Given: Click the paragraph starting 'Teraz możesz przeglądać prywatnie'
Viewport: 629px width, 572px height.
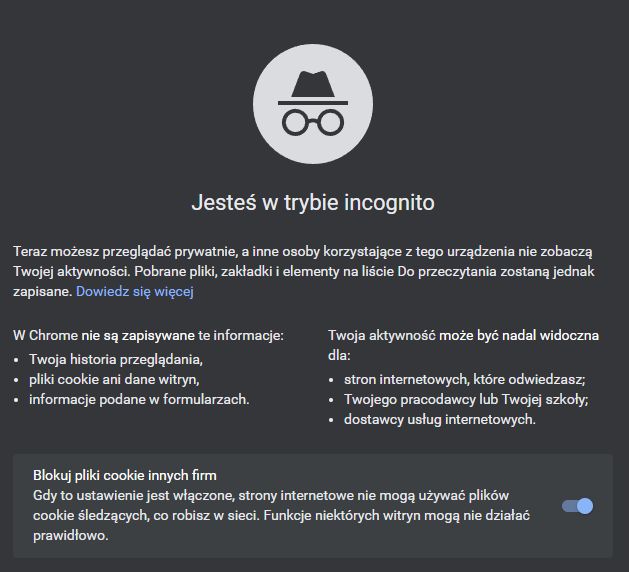Looking at the screenshot, I should pyautogui.click(x=304, y=272).
